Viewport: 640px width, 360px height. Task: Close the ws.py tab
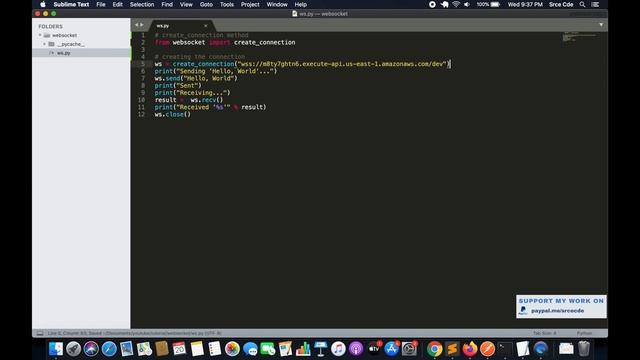point(206,26)
